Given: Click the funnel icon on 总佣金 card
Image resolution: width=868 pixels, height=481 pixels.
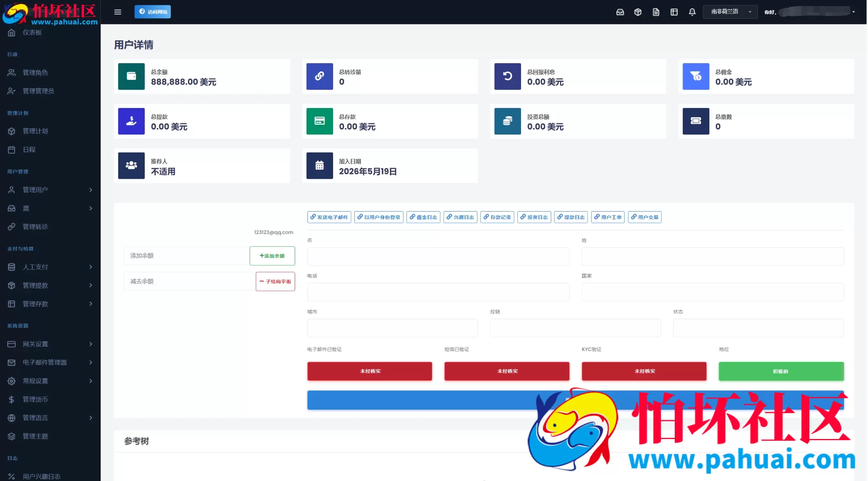Looking at the screenshot, I should click(696, 76).
